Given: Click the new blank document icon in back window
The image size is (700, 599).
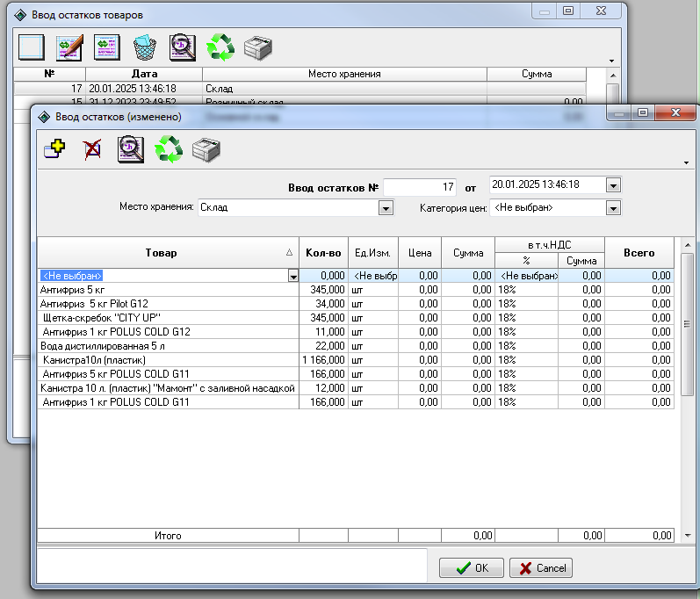Looking at the screenshot, I should click(x=32, y=47).
